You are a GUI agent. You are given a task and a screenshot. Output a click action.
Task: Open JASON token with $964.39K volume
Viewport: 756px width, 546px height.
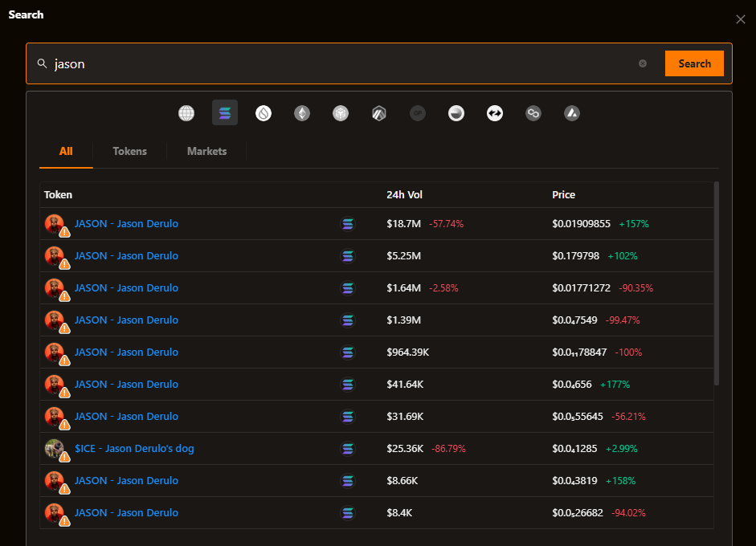[x=126, y=352]
